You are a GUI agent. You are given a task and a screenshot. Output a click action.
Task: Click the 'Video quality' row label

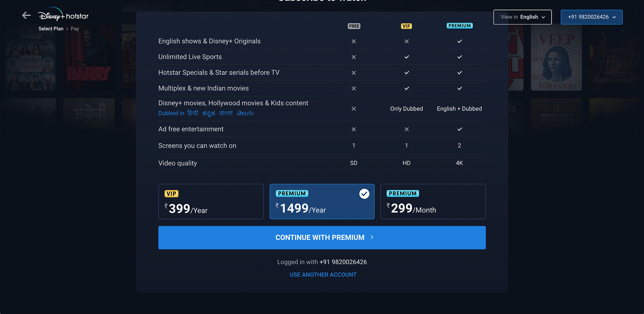tap(177, 163)
